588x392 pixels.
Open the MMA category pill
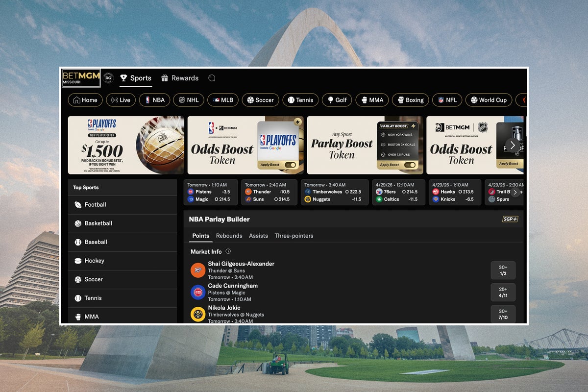click(372, 100)
